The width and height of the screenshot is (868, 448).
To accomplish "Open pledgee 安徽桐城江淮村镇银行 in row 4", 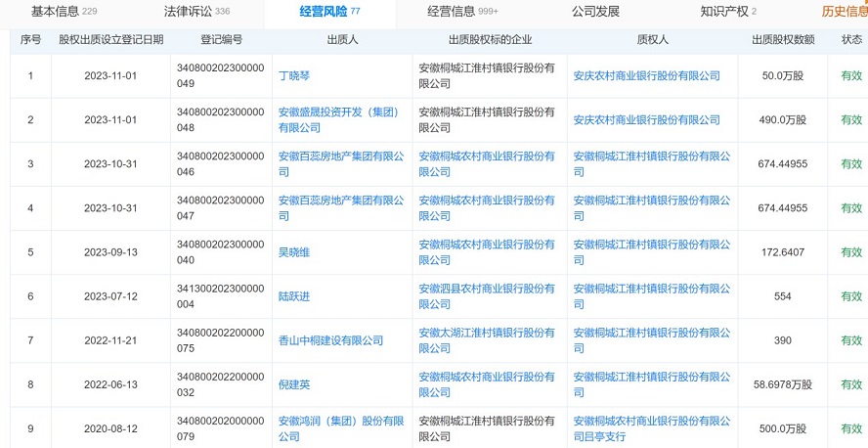I will 652,208.
